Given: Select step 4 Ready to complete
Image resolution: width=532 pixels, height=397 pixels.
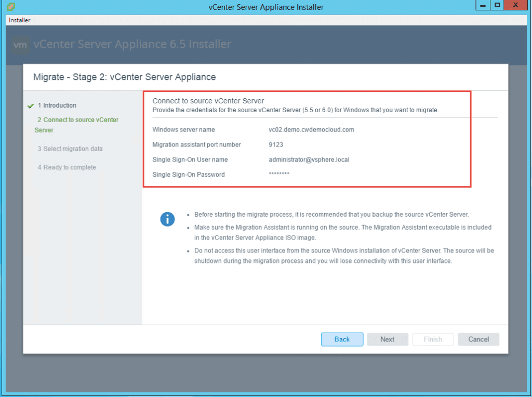Looking at the screenshot, I should point(67,167).
